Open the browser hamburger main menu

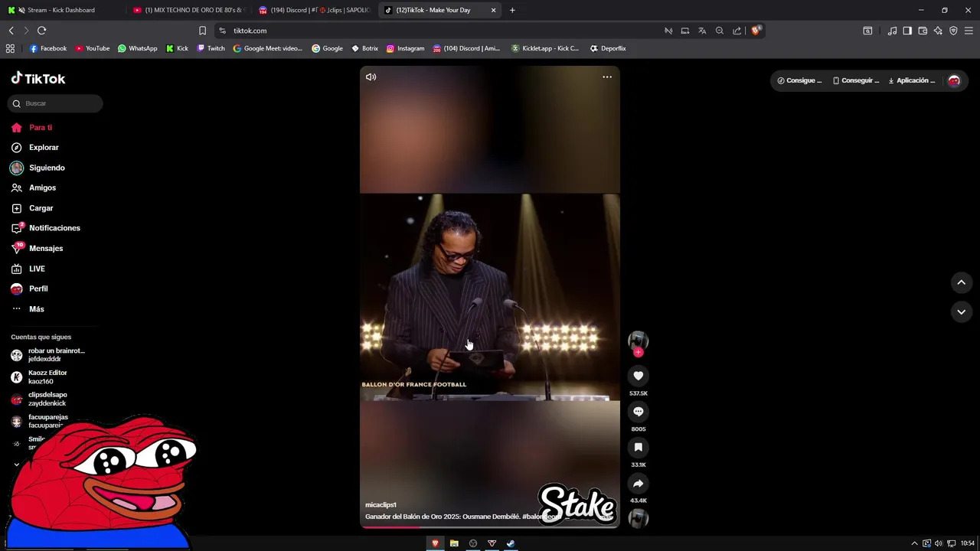969,31
